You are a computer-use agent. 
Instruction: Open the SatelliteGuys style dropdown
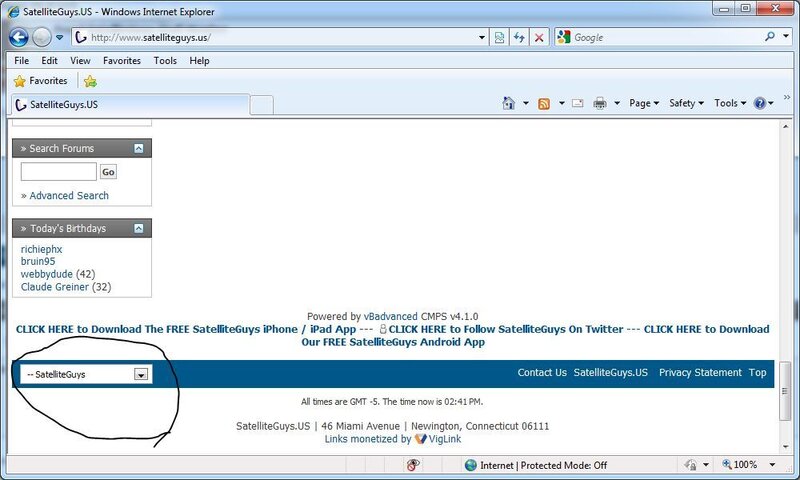pyautogui.click(x=85, y=374)
